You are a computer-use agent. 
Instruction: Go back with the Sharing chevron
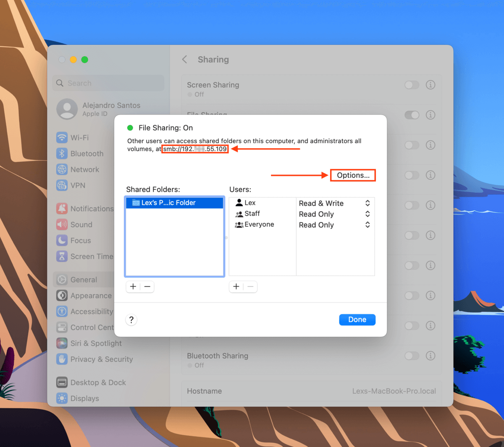point(184,60)
